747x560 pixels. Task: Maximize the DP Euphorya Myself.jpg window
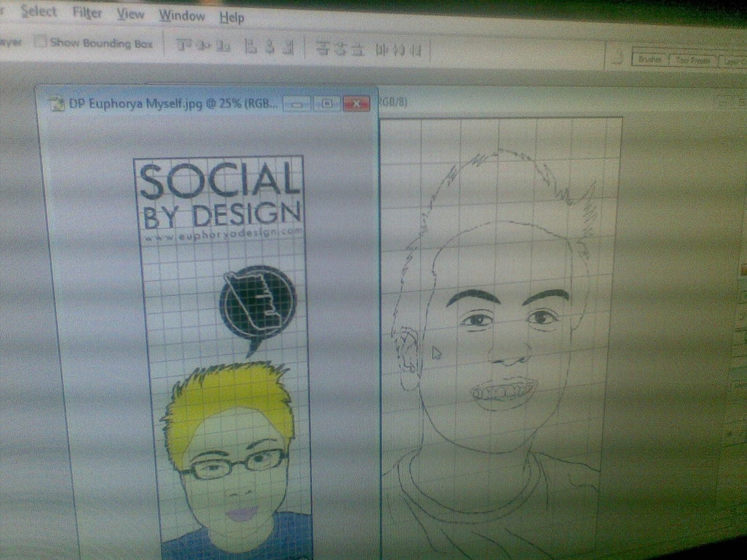click(326, 104)
